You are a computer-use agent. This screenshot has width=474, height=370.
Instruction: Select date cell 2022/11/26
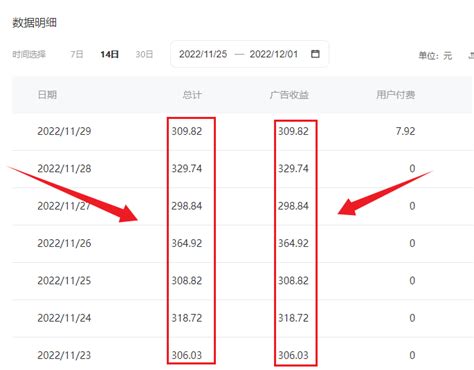click(x=64, y=243)
